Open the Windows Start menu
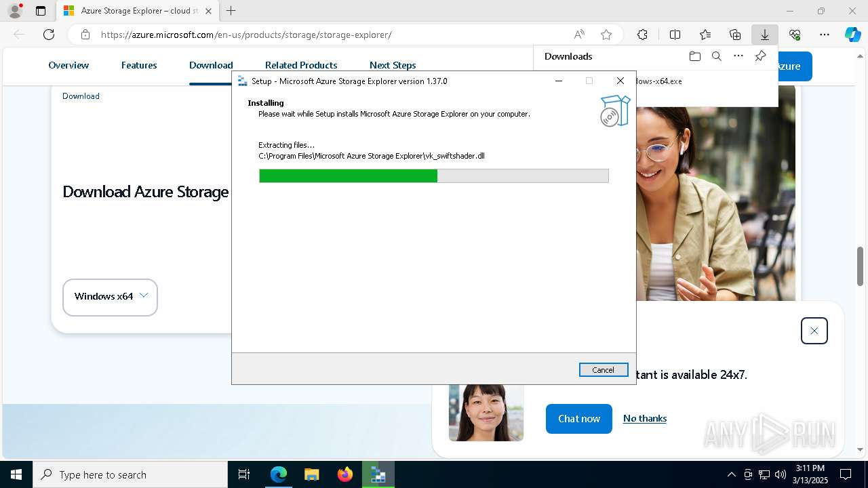868x488 pixels. pyautogui.click(x=16, y=474)
